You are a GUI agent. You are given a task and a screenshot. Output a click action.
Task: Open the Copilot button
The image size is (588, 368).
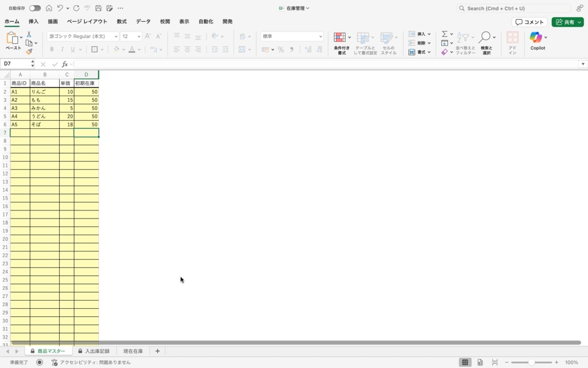537,41
